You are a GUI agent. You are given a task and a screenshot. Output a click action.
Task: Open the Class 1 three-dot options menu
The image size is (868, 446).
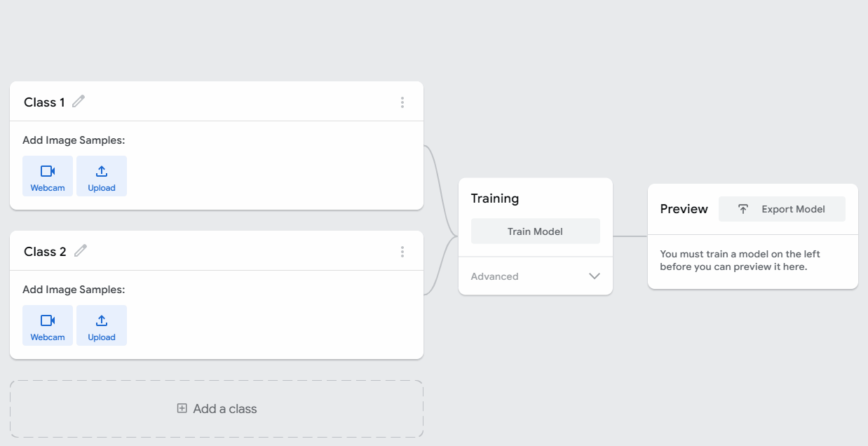(x=402, y=102)
